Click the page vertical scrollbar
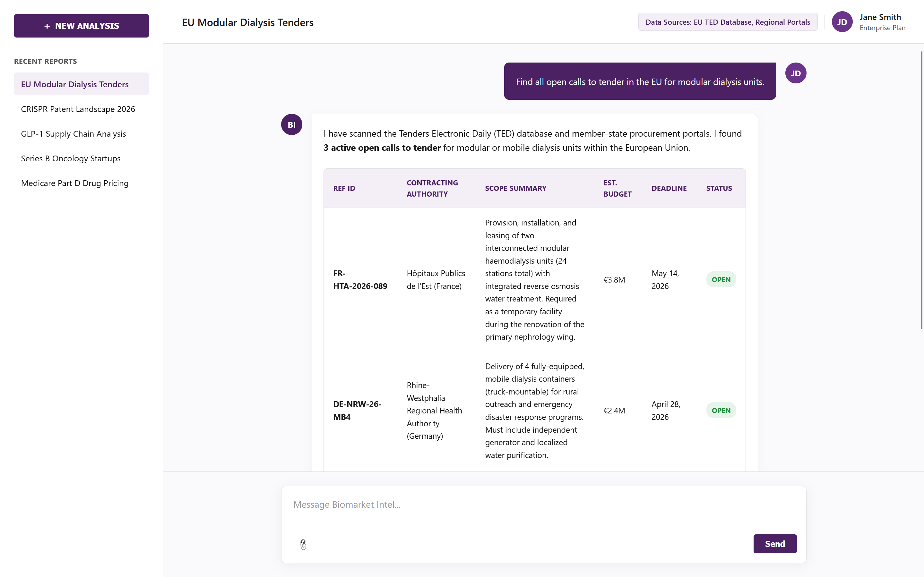Viewport: 924px width, 577px height. tap(922, 191)
